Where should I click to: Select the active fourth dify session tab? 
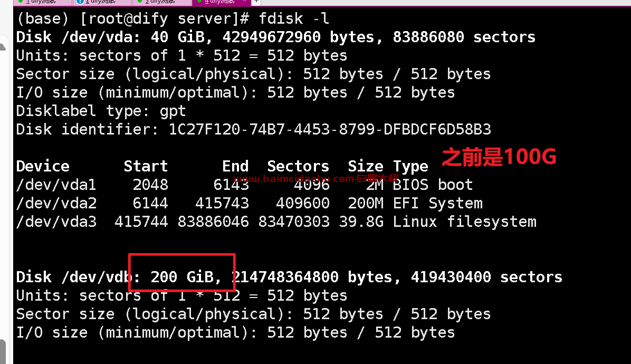point(221,2)
